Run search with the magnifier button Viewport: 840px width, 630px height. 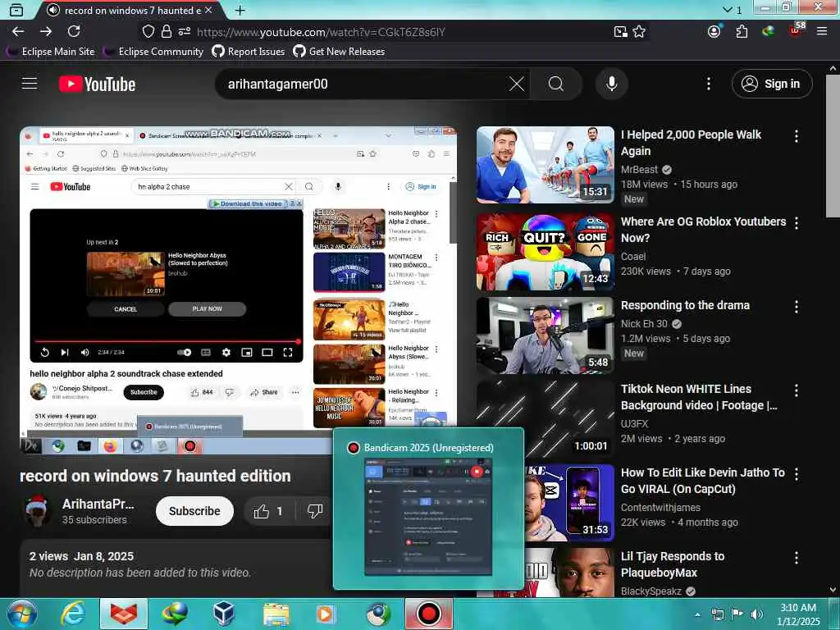click(x=556, y=84)
